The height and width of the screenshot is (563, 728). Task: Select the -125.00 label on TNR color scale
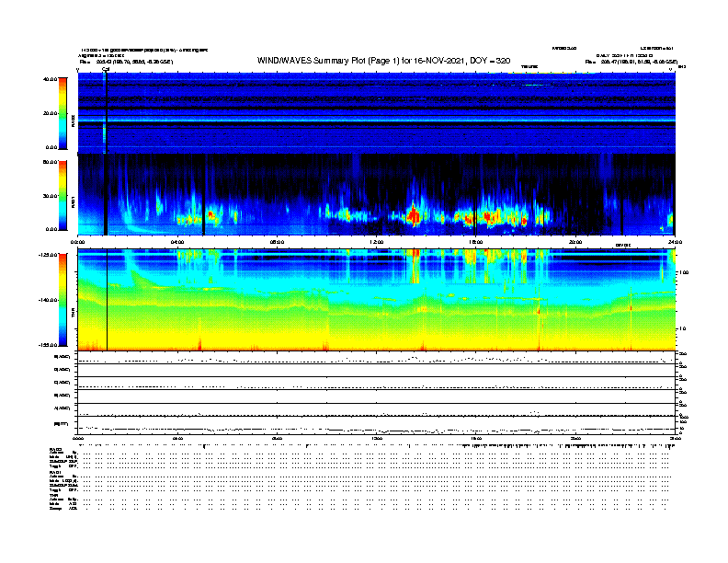click(x=49, y=255)
